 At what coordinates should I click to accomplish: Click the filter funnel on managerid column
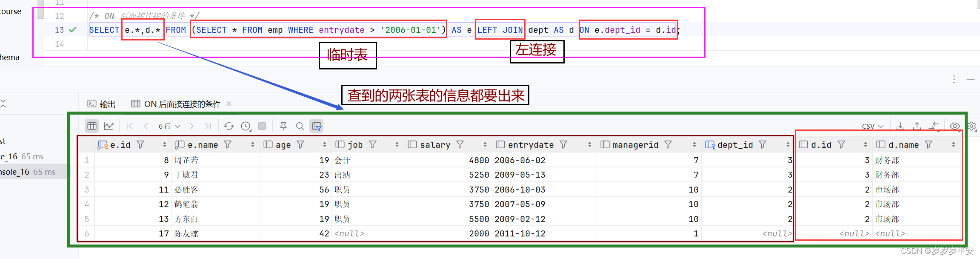tap(668, 145)
